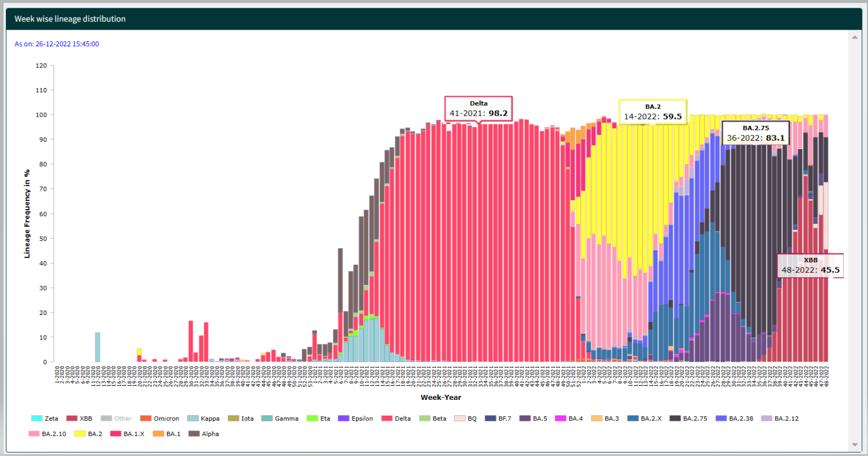
Task: Hide the BA.2.38 series via legend
Action: point(735,418)
